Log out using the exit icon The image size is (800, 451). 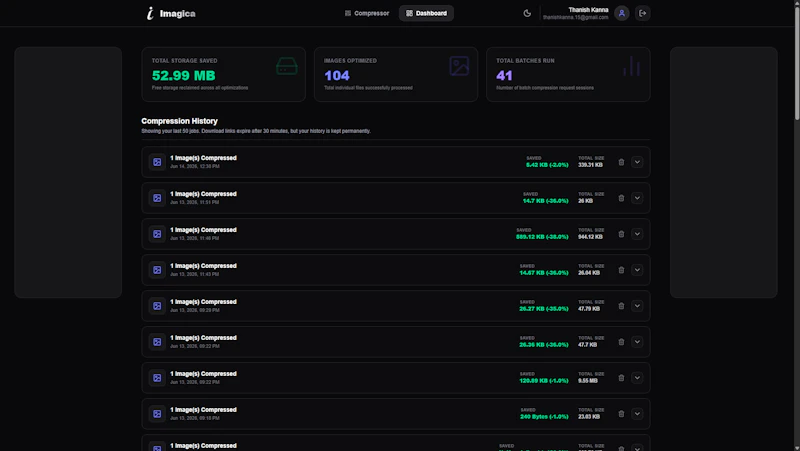[x=642, y=13]
